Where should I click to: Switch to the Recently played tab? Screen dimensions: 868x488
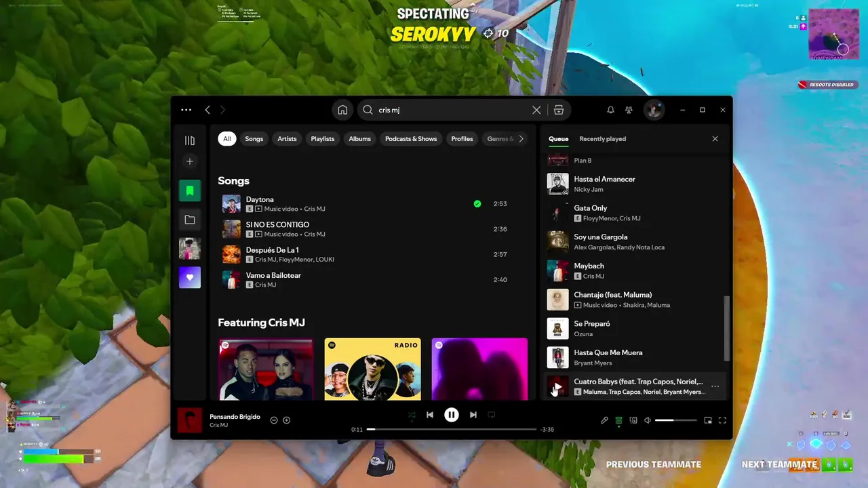[602, 139]
